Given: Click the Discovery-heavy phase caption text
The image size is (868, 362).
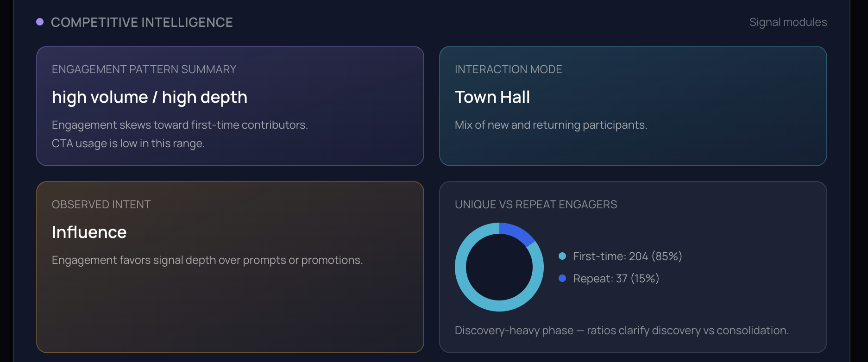Looking at the screenshot, I should pos(621,330).
